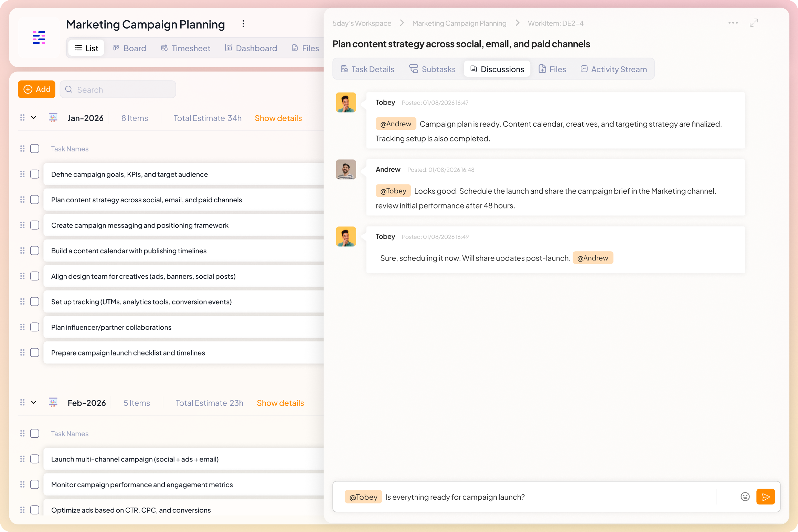
Task: Check the Build a content calendar task
Action: tap(35, 251)
